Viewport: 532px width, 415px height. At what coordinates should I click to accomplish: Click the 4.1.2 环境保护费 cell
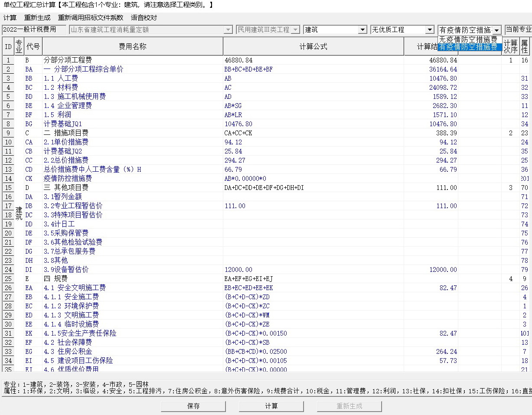coord(133,306)
